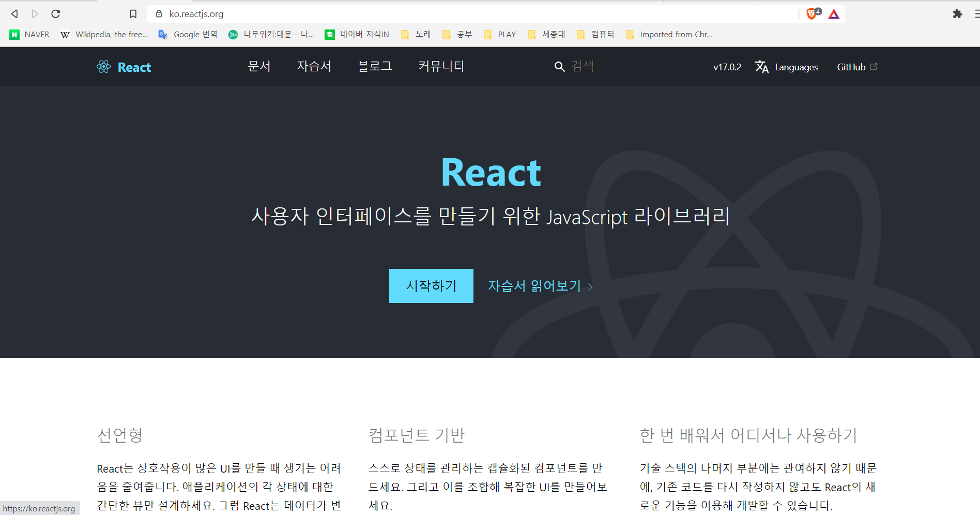Expand Imported from Chr... bookmark folder
Screen dimensions: 980x515
(669, 35)
